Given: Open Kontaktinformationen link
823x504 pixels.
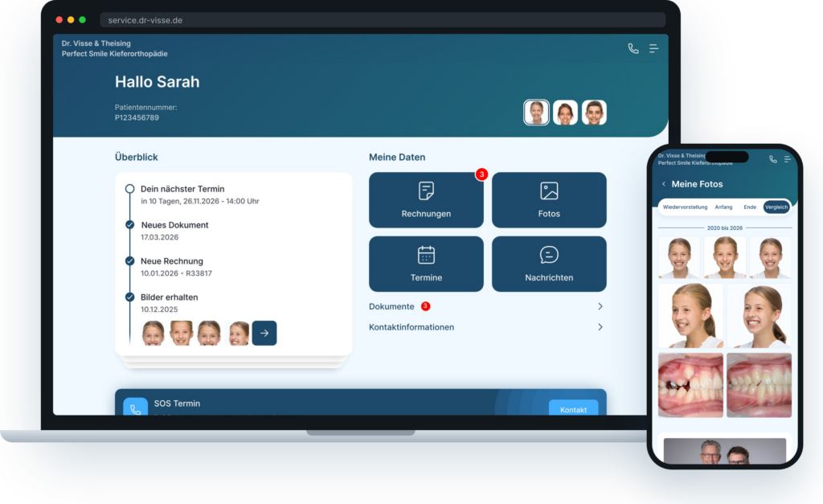Looking at the screenshot, I should click(411, 327).
